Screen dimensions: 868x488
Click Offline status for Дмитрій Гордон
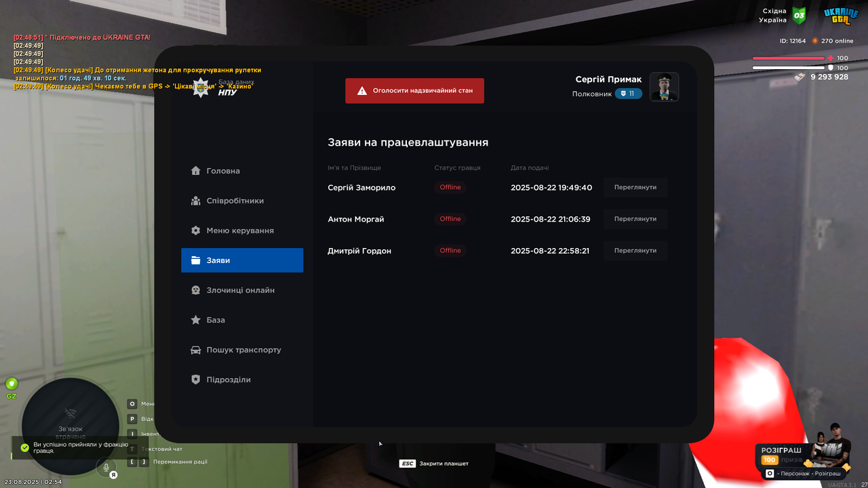tap(450, 251)
